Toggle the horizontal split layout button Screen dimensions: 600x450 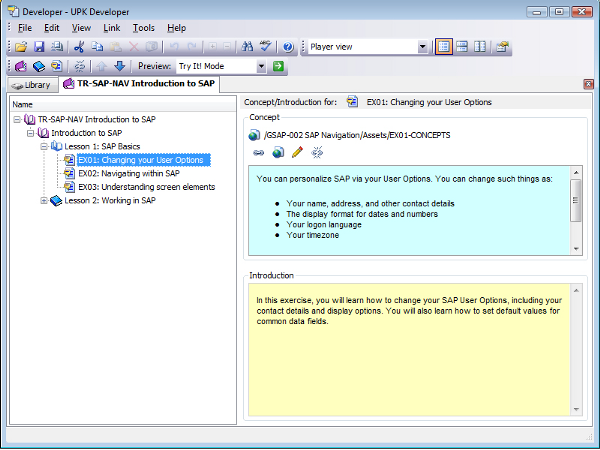click(x=462, y=47)
